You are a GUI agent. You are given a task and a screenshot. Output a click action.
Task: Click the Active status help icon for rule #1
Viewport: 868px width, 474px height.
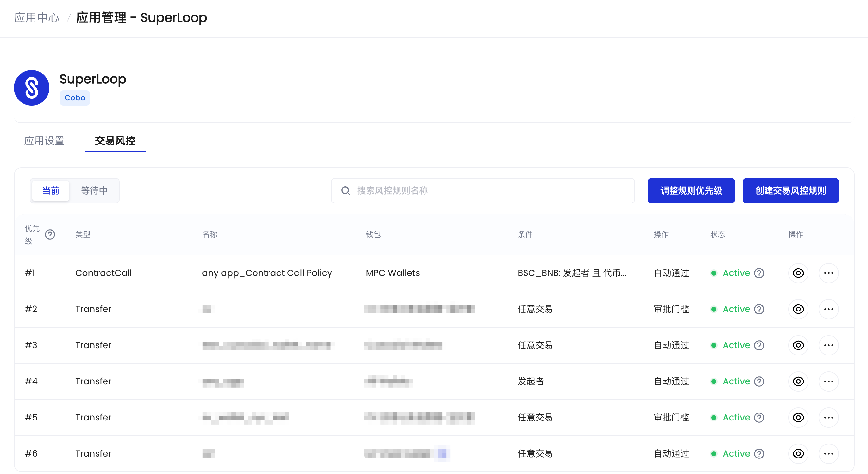coord(759,273)
